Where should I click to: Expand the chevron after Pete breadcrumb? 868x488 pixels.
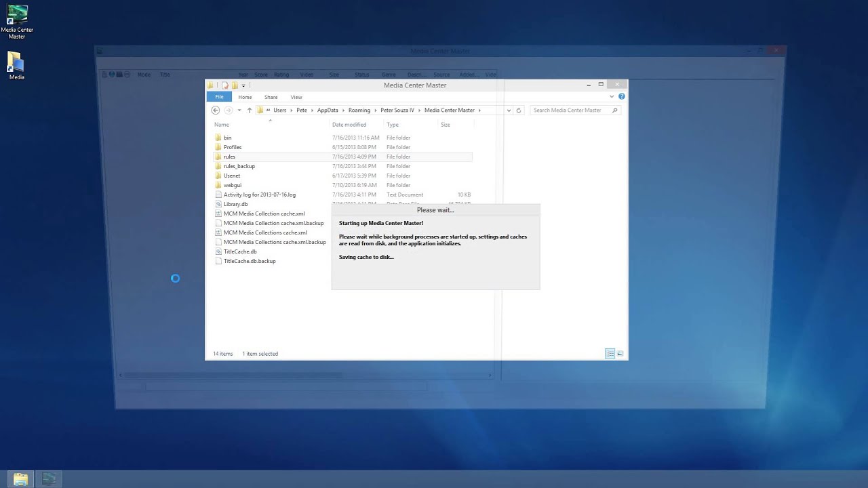[313, 110]
